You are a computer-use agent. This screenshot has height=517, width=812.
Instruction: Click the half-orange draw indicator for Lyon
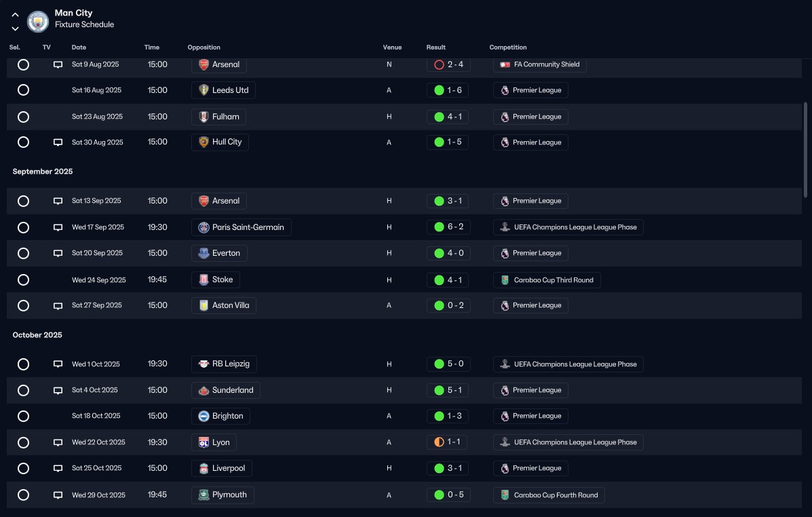(x=439, y=442)
